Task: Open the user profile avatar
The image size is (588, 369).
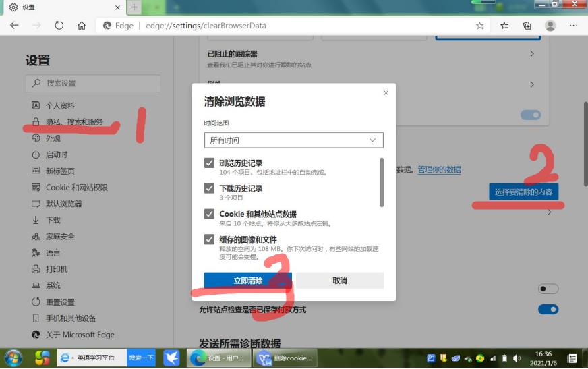Action: [550, 26]
